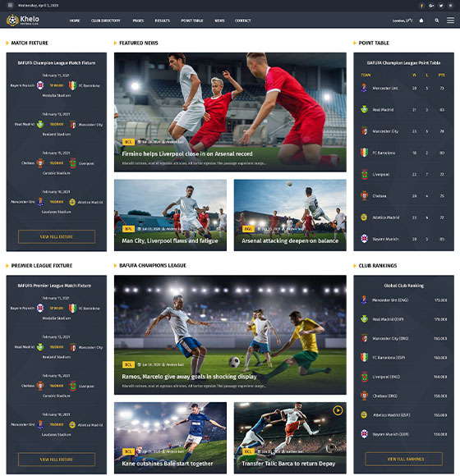Click Liverpool crest in Match Fixture panel
Screen dimensions: 460x476
tap(72, 163)
